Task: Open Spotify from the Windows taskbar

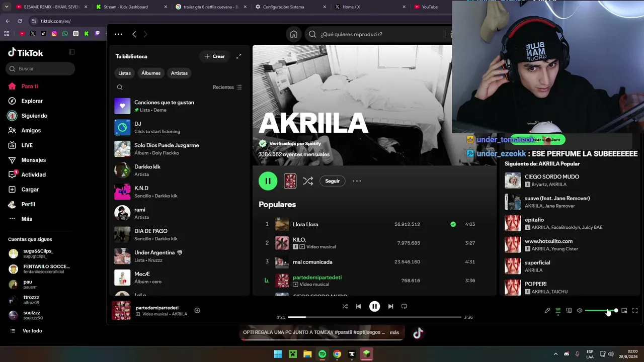Action: click(322, 354)
